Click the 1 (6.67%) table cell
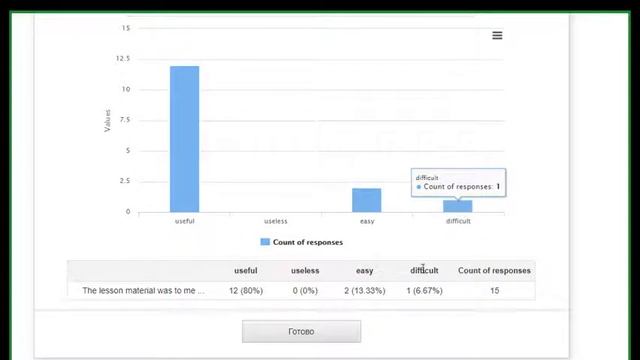The width and height of the screenshot is (640, 360). [x=424, y=291]
